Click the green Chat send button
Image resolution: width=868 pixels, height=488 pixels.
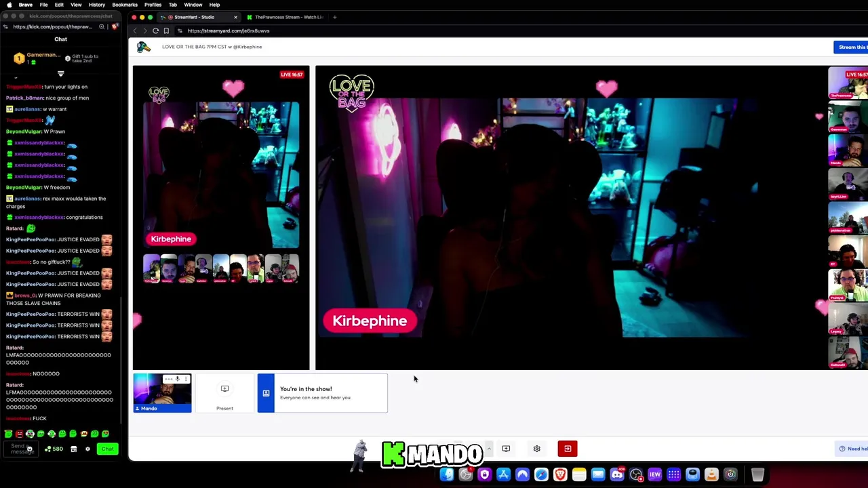point(107,449)
